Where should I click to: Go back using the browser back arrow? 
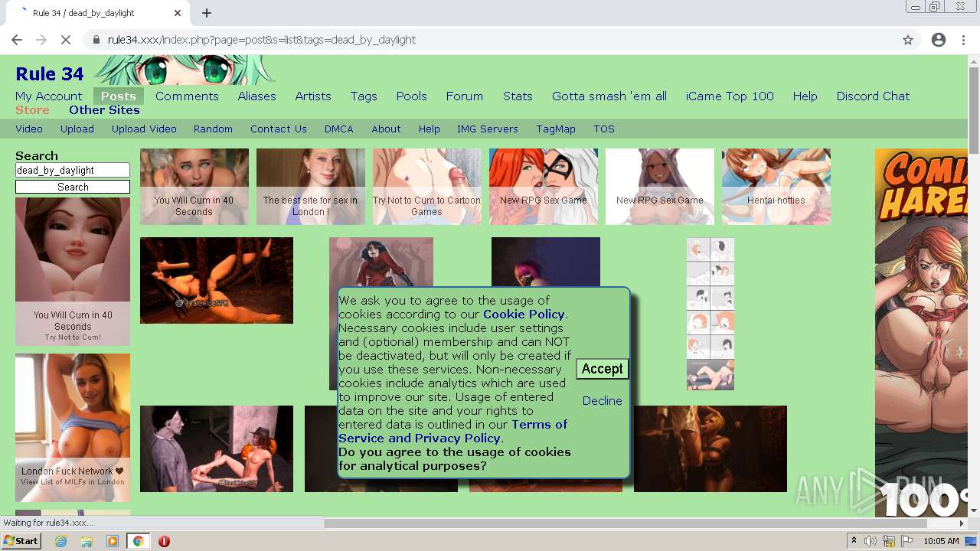click(x=17, y=40)
